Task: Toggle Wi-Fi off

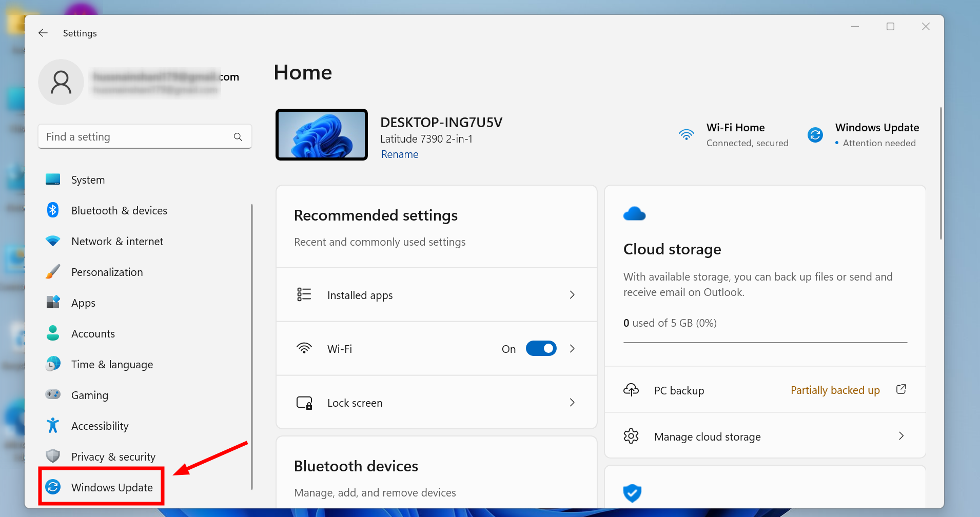Action: click(541, 348)
